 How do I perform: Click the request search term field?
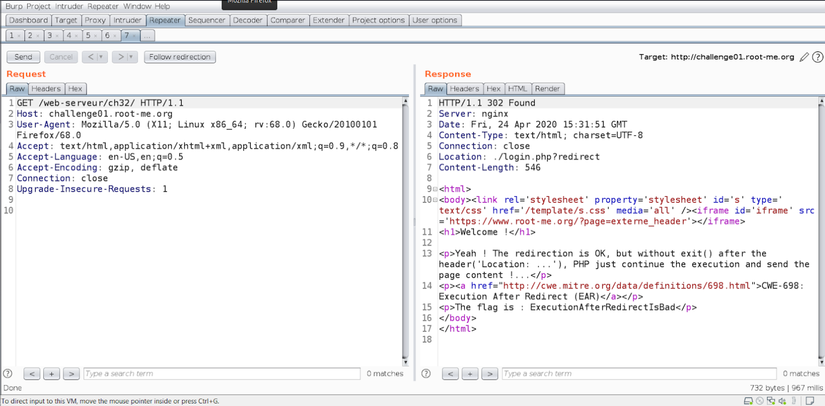pyautogui.click(x=220, y=373)
